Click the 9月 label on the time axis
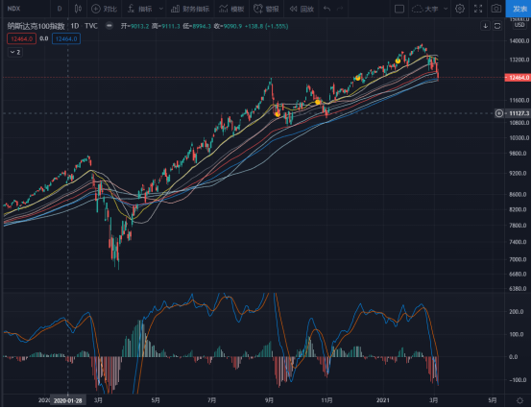Viewport: 532px width, 408px height. pyautogui.click(x=269, y=400)
